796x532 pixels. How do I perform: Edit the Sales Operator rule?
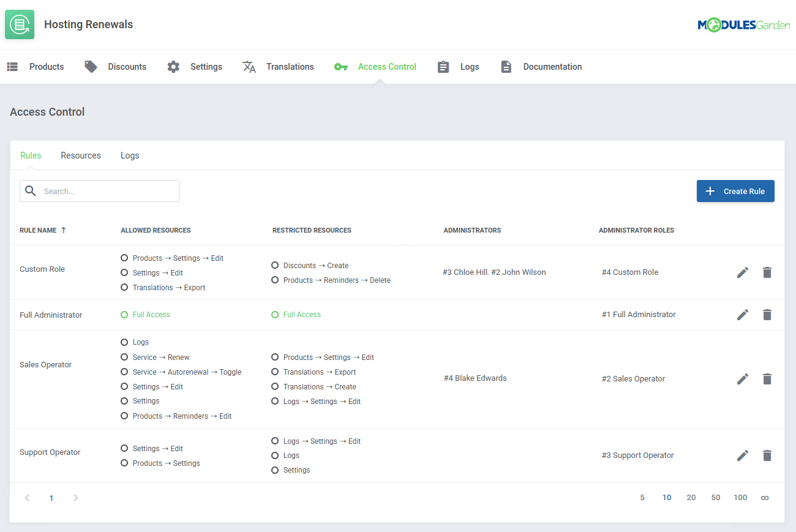click(743, 379)
